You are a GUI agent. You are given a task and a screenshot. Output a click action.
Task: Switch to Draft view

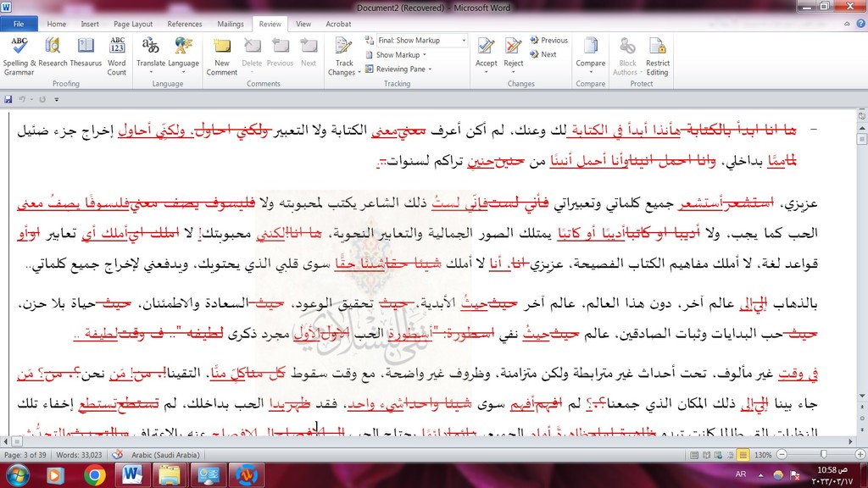pos(743,455)
